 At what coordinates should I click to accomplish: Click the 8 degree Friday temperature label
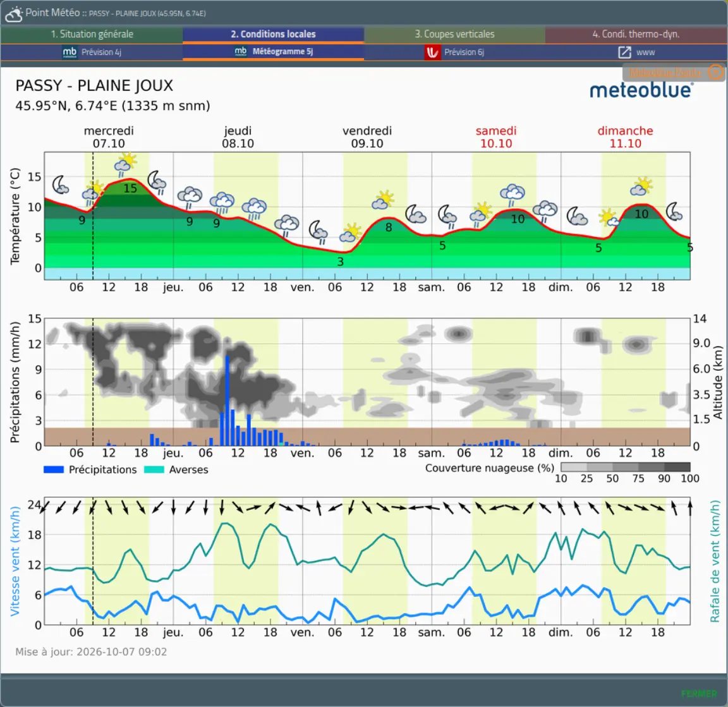(389, 227)
